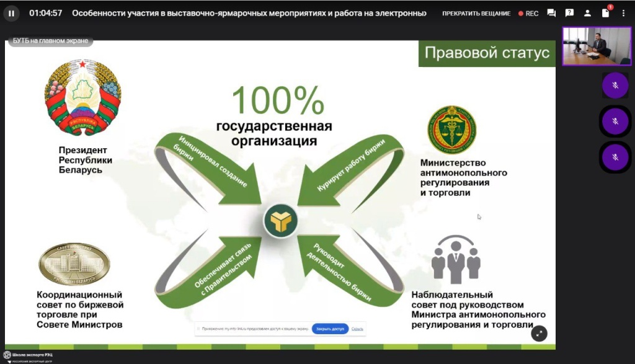The image size is (635, 364).
Task: Click the webinar timer 01:04:57
Action: tap(46, 14)
